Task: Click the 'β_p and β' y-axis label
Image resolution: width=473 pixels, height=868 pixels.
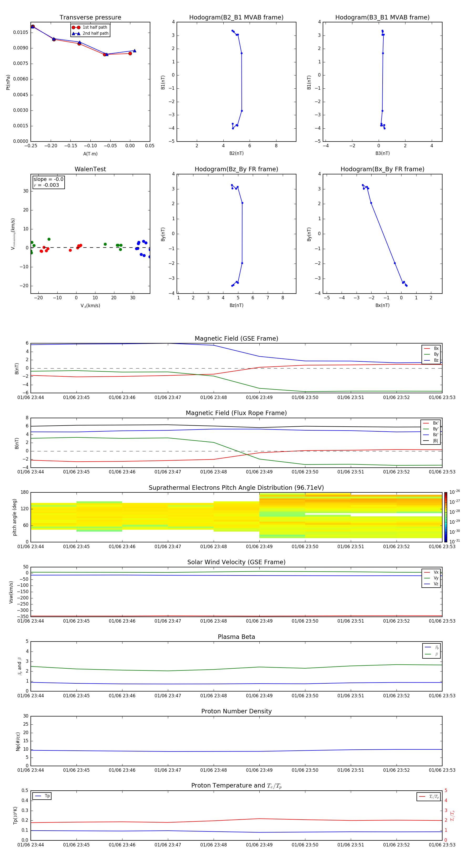Action: (19, 666)
